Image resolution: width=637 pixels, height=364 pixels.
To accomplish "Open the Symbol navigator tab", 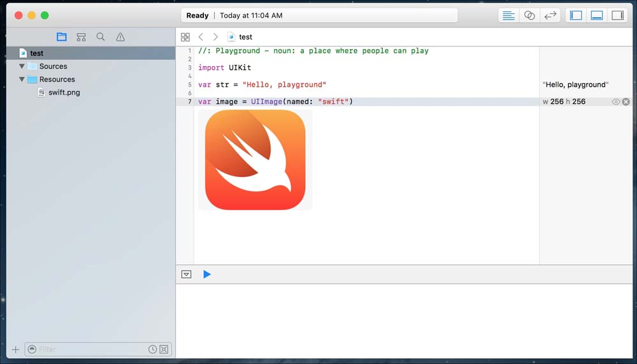I will [x=81, y=37].
